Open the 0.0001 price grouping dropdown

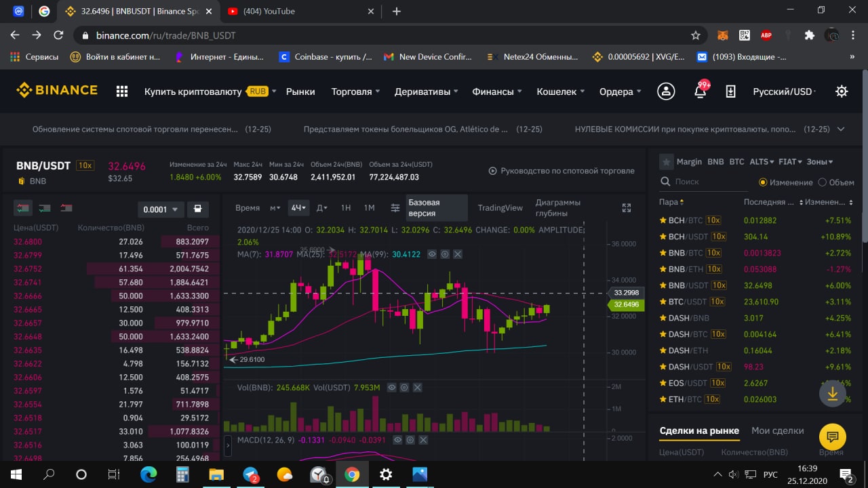pos(161,209)
